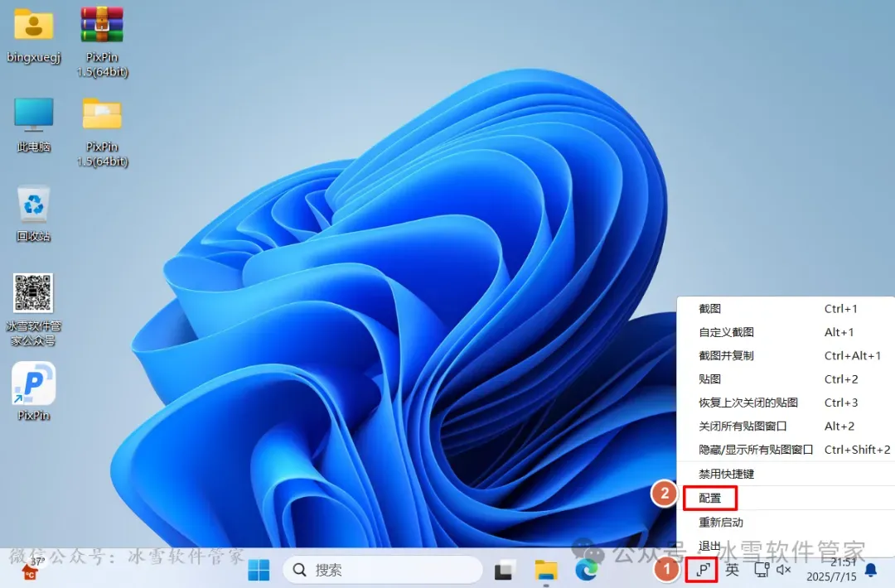The height and width of the screenshot is (588, 895).
Task: Choose 自定义截图 menu entry
Action: (x=786, y=332)
